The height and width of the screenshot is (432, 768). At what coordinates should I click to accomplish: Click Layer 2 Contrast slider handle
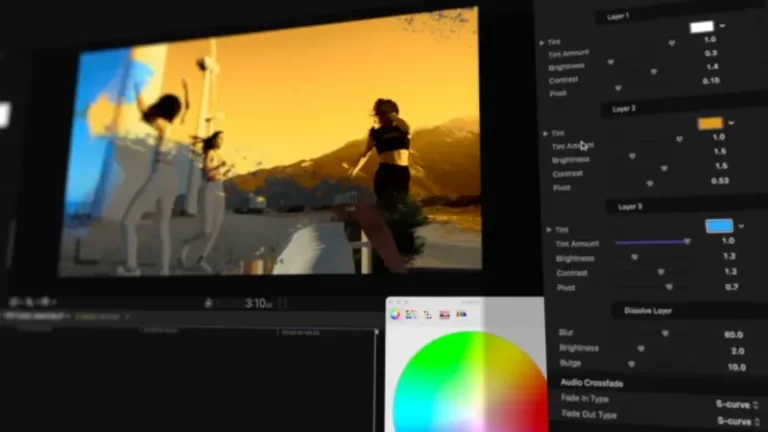click(x=664, y=168)
